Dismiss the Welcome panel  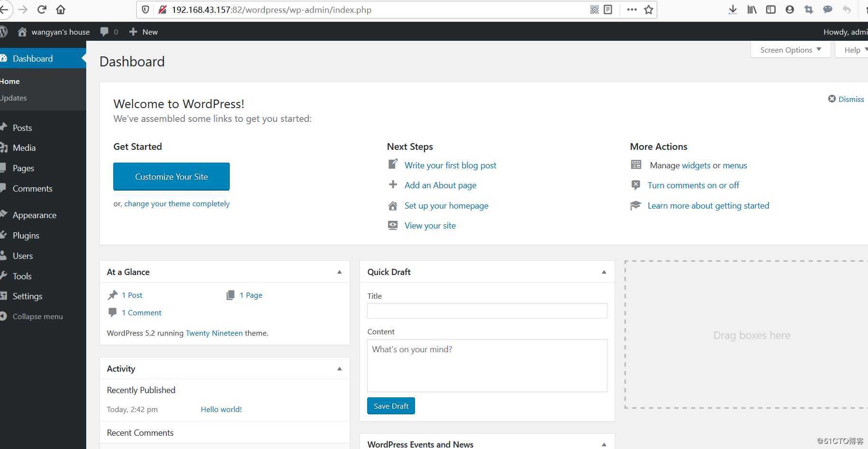(x=846, y=99)
